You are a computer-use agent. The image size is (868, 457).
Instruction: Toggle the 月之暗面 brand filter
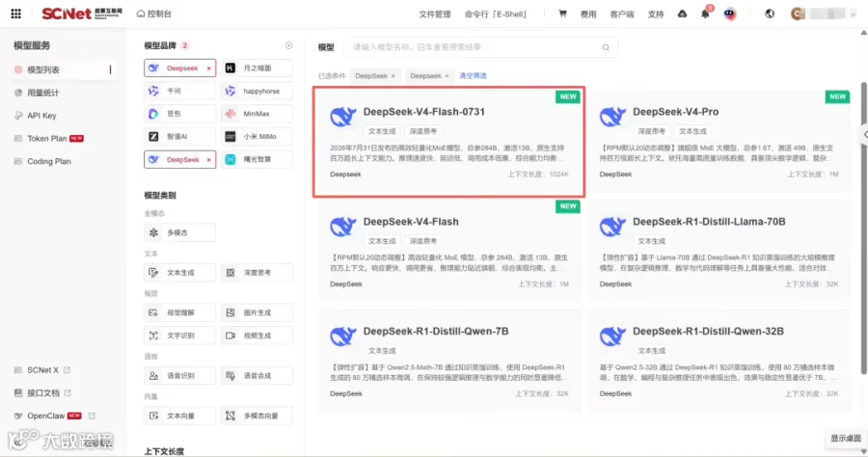[257, 68]
